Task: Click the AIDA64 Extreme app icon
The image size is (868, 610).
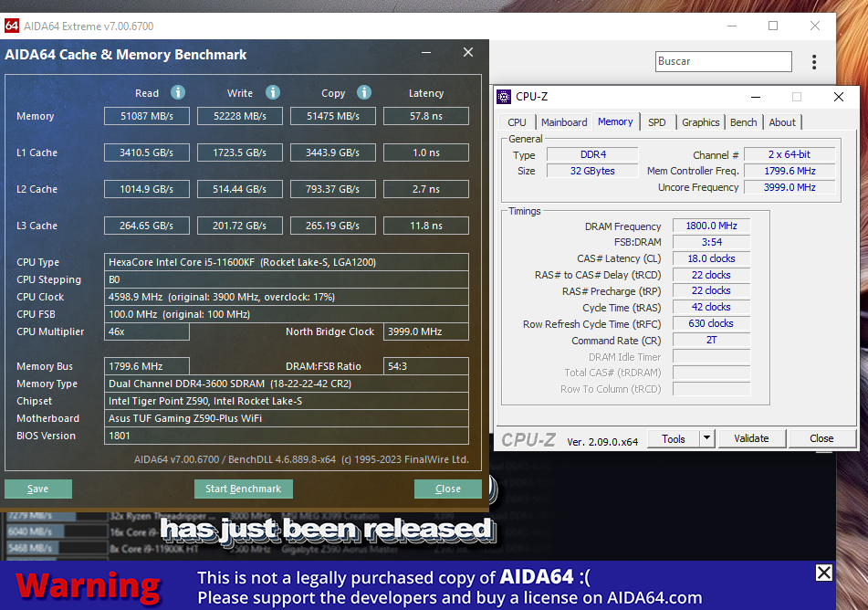Action: (x=12, y=26)
